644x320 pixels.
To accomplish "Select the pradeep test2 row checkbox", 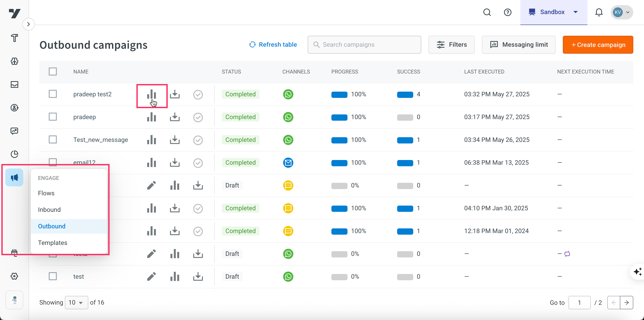I will pos(53,94).
